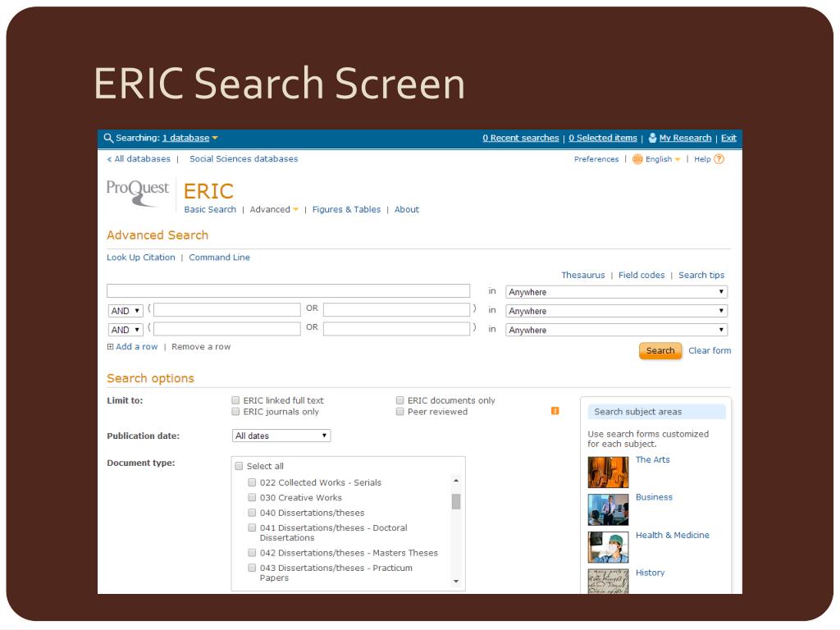Screen dimensions: 840x630
Task: Check ERIC linked full text option
Action: [x=235, y=401]
